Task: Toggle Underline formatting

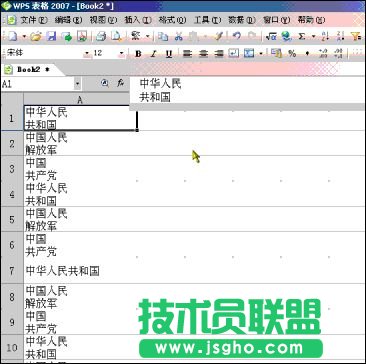Action: point(169,54)
